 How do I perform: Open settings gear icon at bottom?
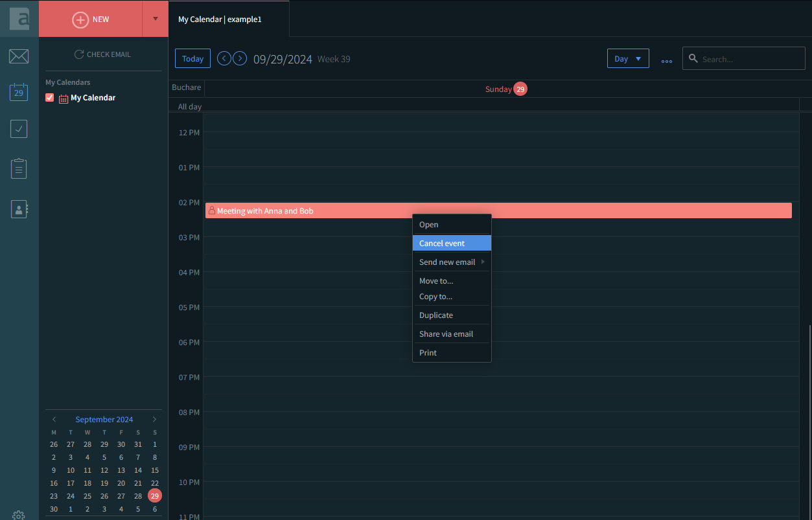pos(19,515)
